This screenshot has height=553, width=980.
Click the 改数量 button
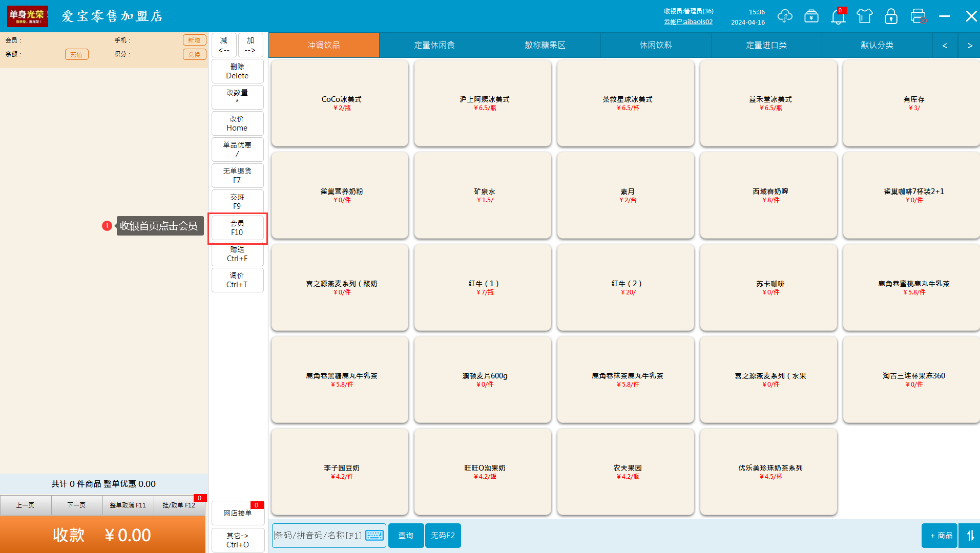pos(238,97)
